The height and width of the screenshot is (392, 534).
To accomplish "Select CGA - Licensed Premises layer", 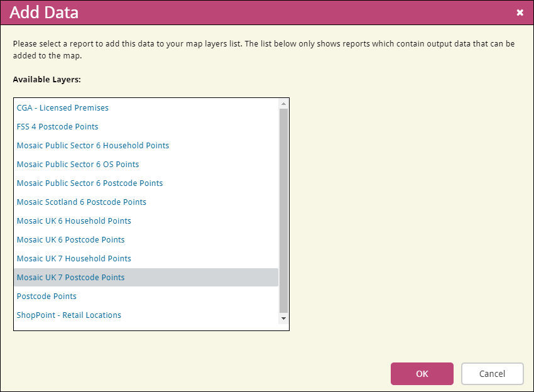I will [x=146, y=107].
